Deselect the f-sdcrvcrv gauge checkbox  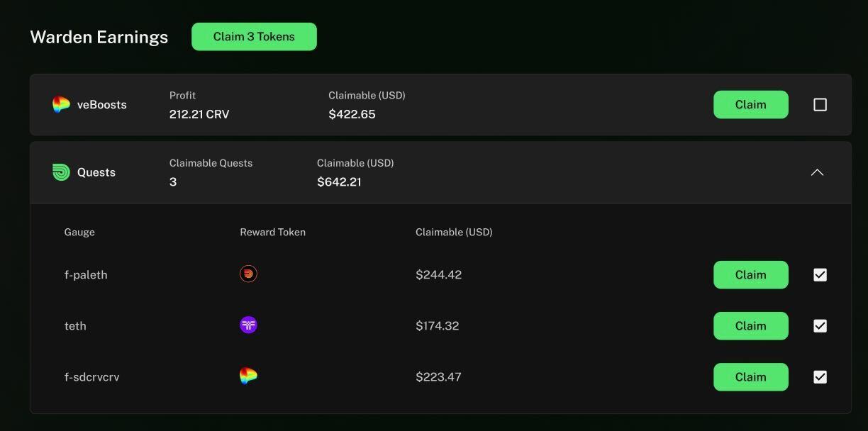[x=820, y=377]
